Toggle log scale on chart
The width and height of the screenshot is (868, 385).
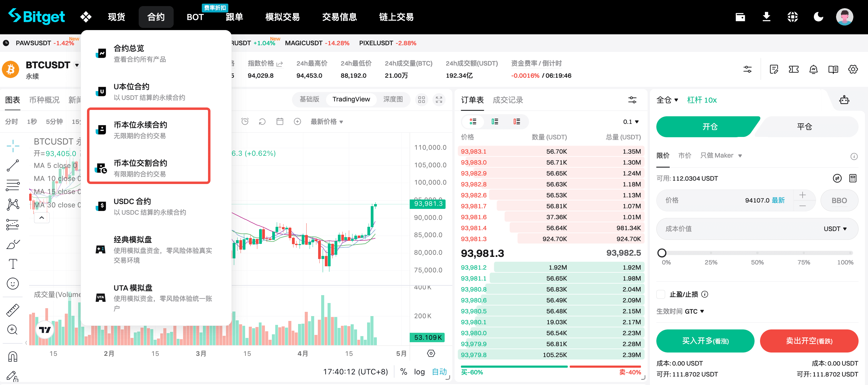419,372
